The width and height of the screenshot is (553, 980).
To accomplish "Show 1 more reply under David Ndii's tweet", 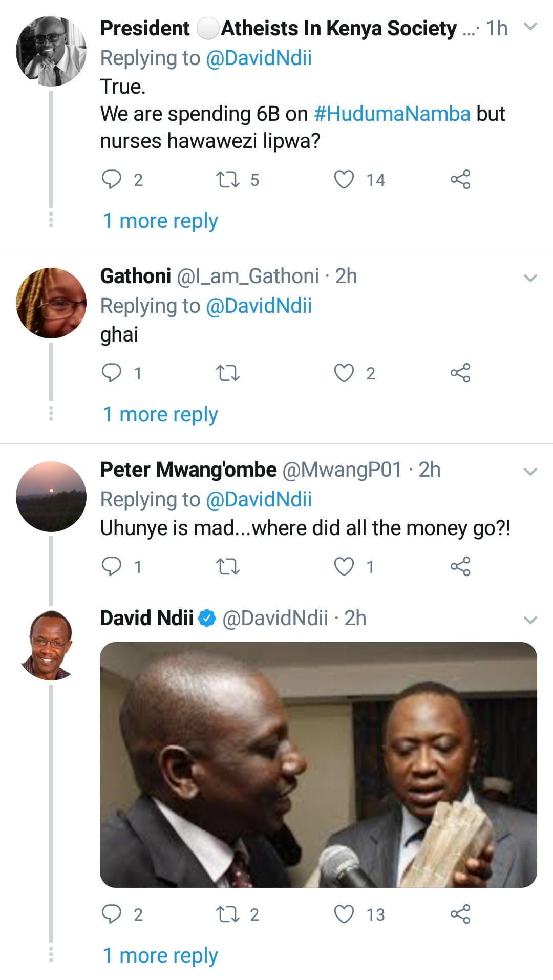I will coord(160,955).
